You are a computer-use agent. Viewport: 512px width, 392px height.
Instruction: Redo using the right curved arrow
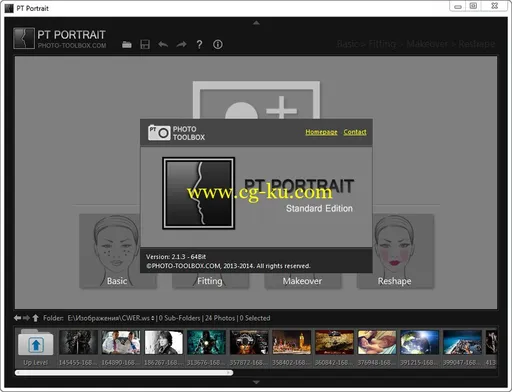pos(181,44)
